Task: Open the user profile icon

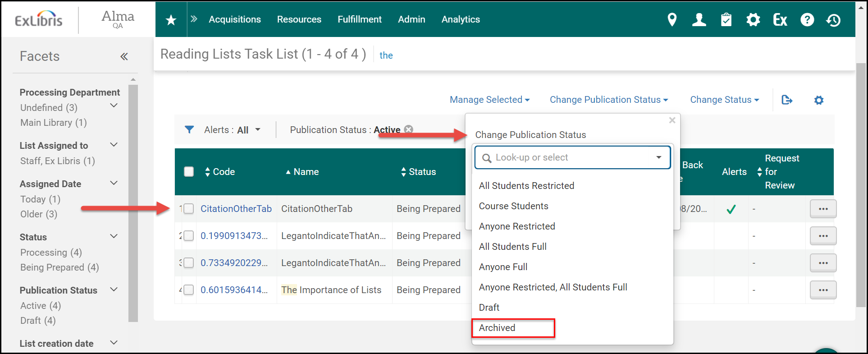Action: 699,20
